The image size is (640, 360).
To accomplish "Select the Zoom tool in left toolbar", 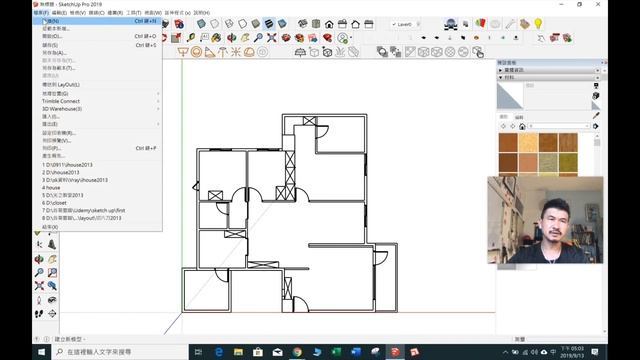I will click(x=39, y=272).
